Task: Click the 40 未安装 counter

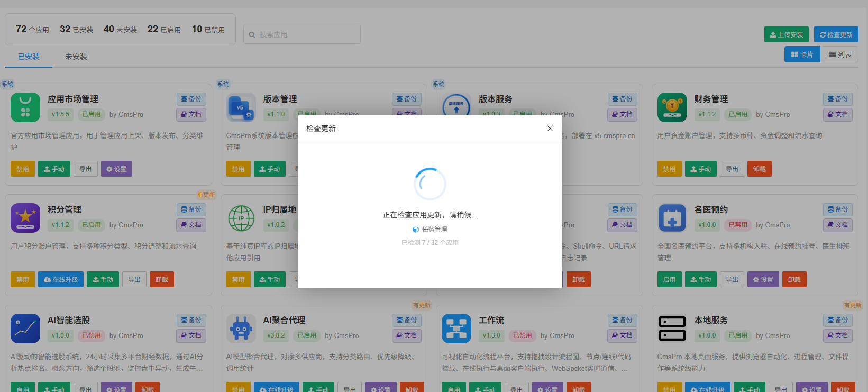Action: point(120,30)
